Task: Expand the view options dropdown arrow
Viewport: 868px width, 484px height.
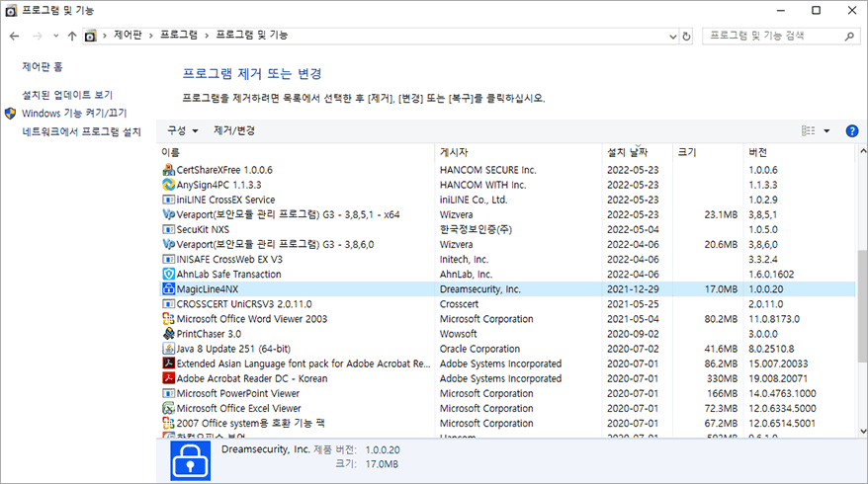Action: pos(826,131)
